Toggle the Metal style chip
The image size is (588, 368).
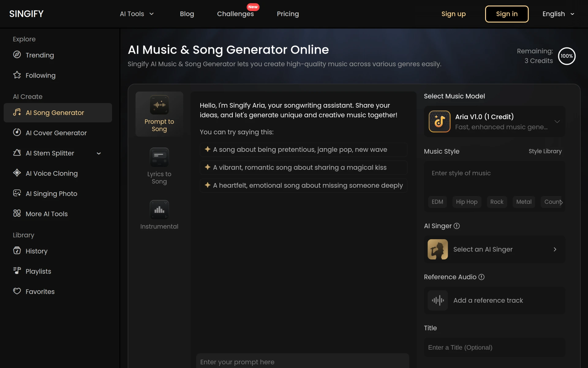(524, 202)
